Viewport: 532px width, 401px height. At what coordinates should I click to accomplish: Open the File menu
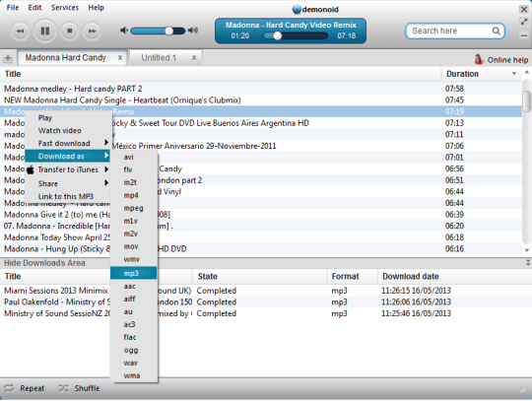(13, 8)
